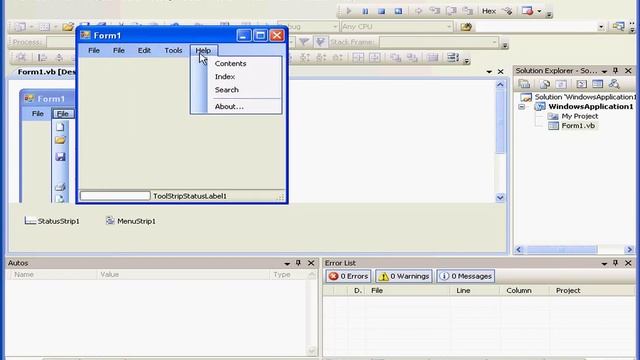Toggle auto-hide pin on Solution Explorer
The image size is (640, 360).
[x=616, y=71]
